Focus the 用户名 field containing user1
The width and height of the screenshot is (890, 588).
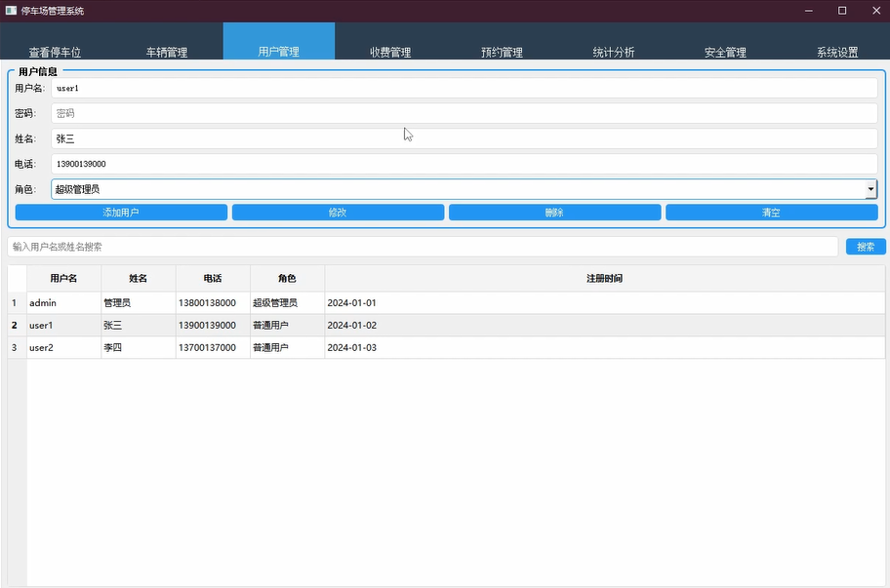[x=465, y=88]
